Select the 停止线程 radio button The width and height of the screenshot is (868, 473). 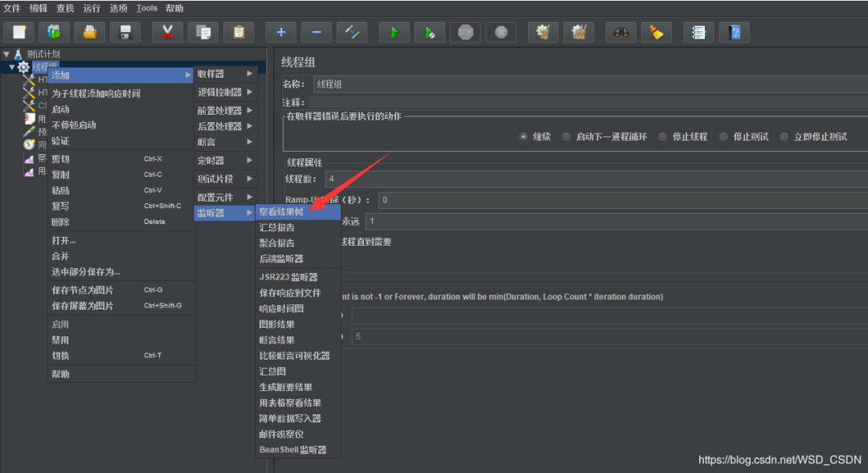(x=662, y=137)
